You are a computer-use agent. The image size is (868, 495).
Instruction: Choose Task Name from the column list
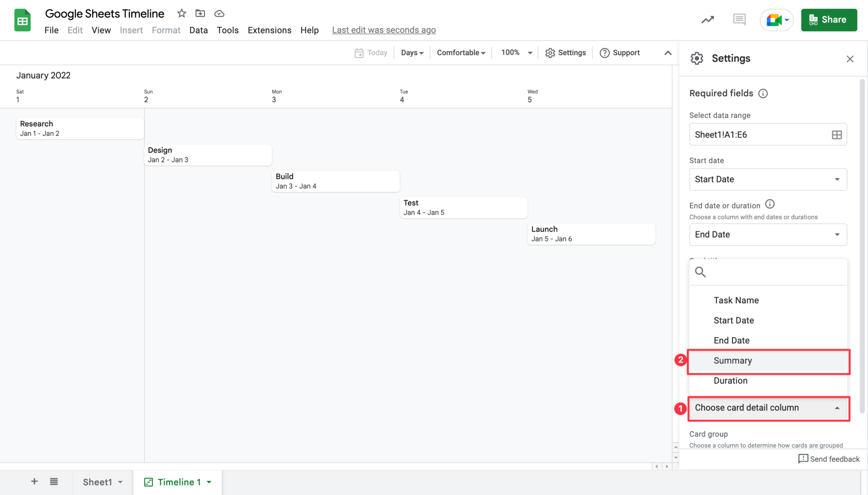(x=768, y=300)
